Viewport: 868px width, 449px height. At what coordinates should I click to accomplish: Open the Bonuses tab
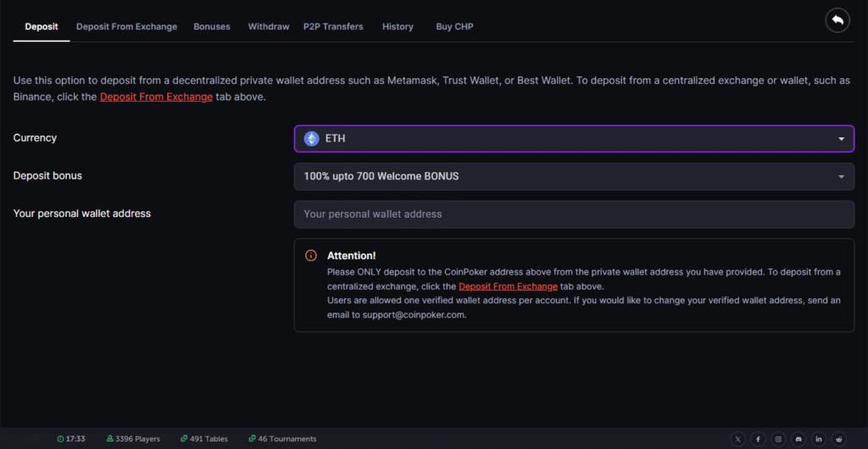click(212, 26)
